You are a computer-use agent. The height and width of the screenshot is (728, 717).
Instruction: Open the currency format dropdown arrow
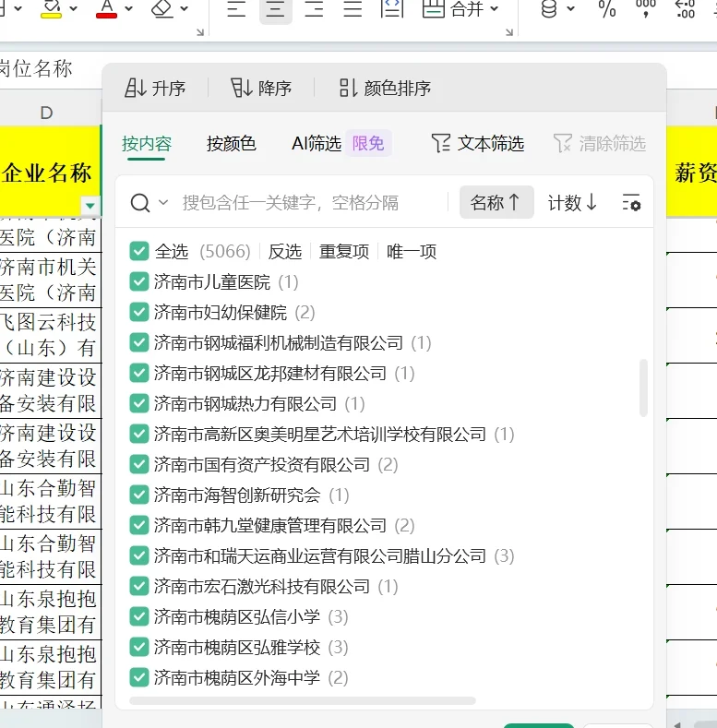click(570, 8)
